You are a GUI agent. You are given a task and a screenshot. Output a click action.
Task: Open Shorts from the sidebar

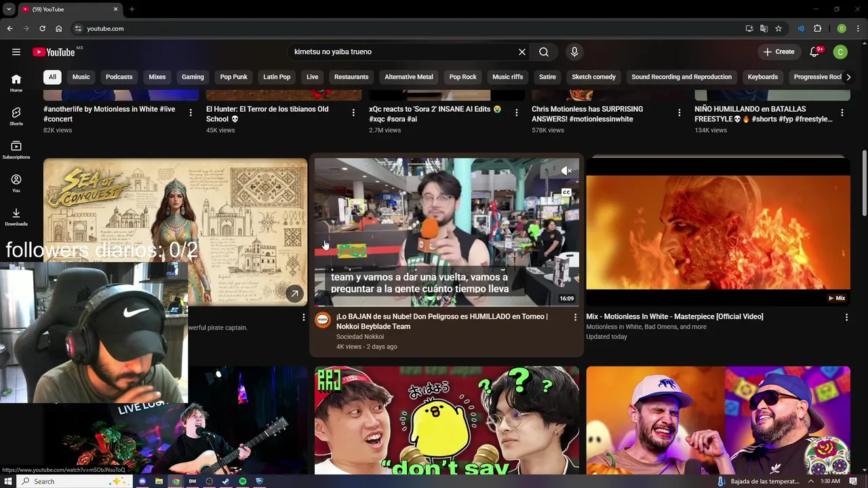(16, 116)
